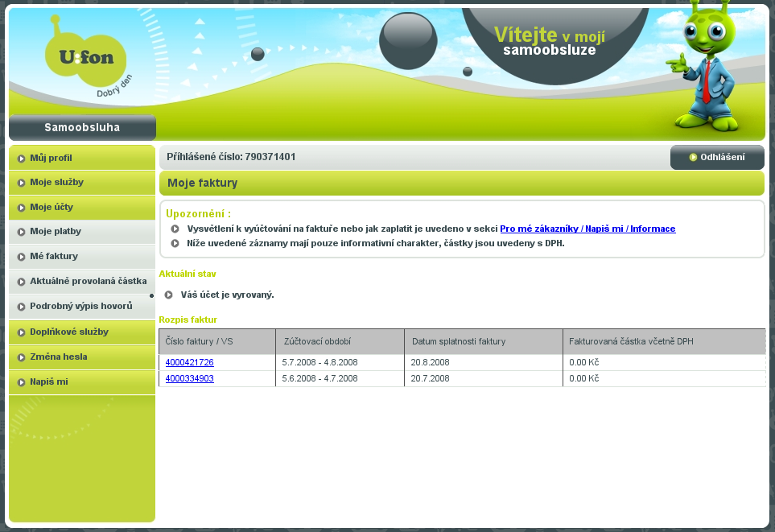The height and width of the screenshot is (532, 775).
Task: Click the green alien mascot
Action: click(706, 67)
